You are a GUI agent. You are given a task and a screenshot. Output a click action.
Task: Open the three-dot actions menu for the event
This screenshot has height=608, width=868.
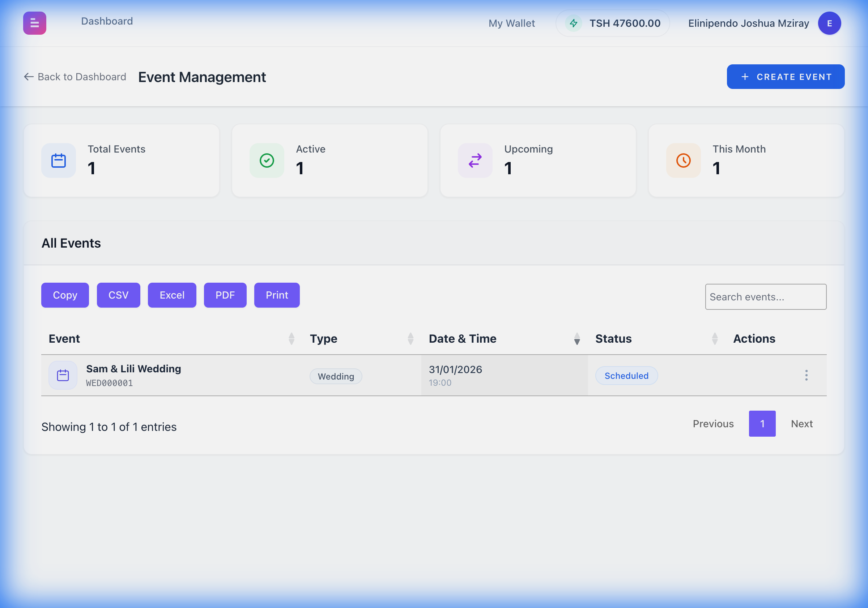[x=806, y=375]
